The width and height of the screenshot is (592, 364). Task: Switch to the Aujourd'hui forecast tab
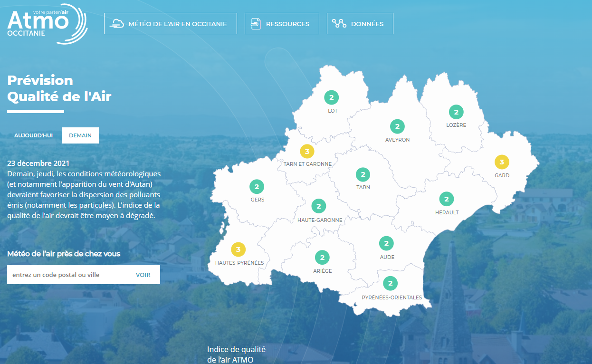pos(33,135)
